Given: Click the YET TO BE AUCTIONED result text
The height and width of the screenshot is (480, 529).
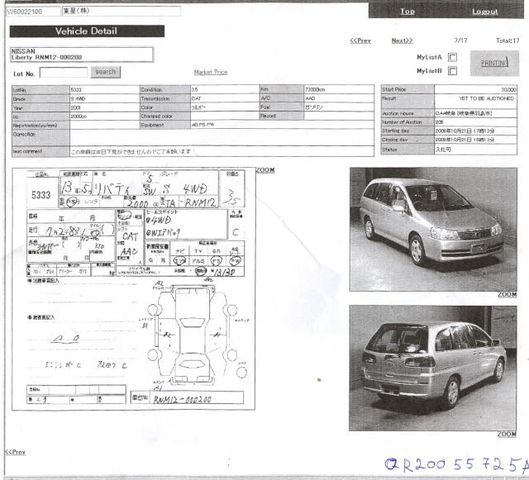Looking at the screenshot, I should (x=486, y=98).
